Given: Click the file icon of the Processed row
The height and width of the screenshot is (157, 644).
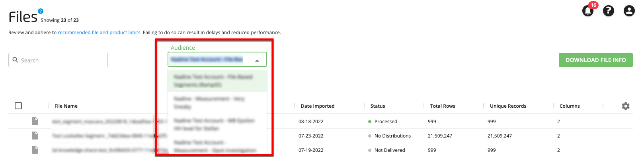Looking at the screenshot, I should click(35, 121).
